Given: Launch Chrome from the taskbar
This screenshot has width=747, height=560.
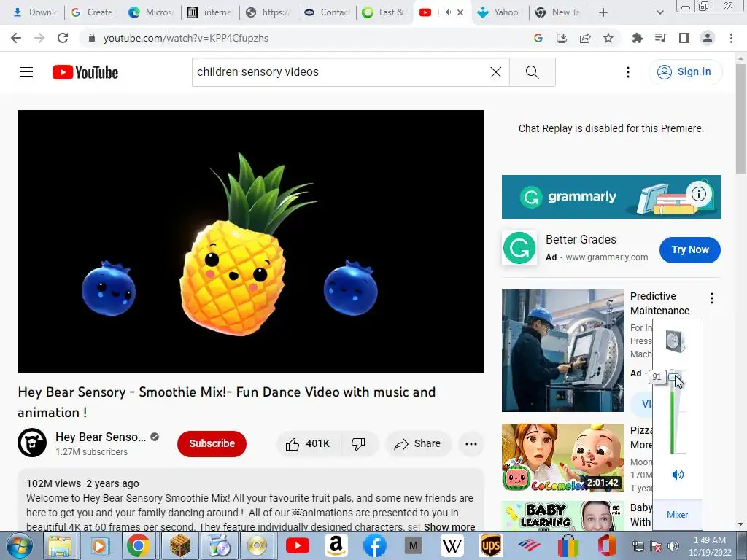Looking at the screenshot, I should click(x=138, y=545).
